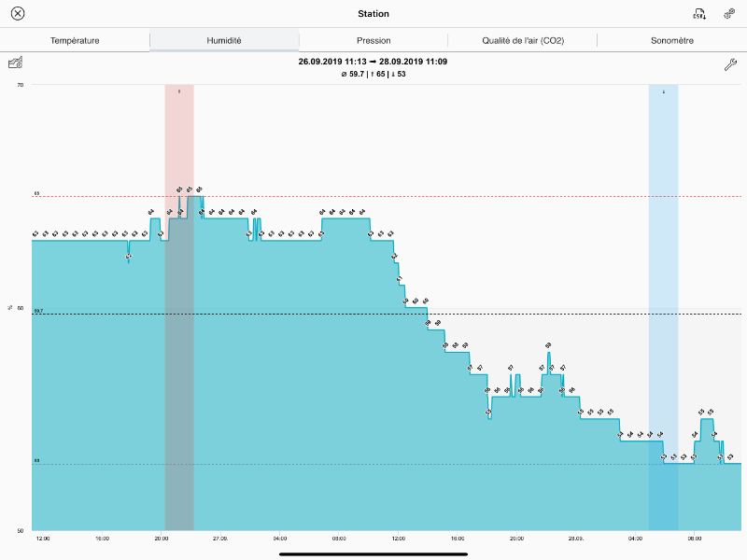Tap the Station title
The image size is (747, 560).
click(373, 13)
